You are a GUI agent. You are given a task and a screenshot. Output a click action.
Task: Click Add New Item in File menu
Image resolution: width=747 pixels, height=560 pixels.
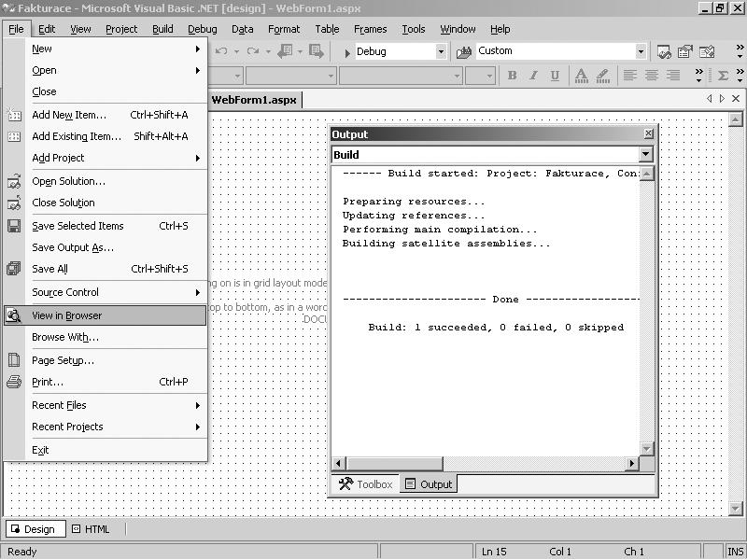click(x=106, y=115)
